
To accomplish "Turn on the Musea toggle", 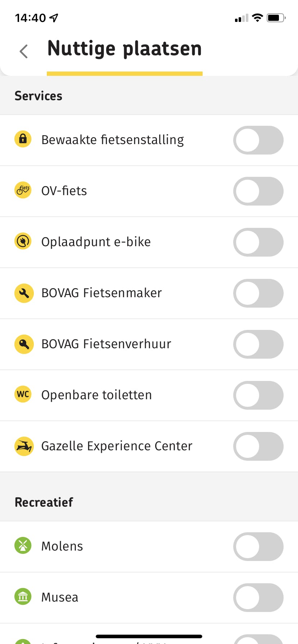I will 258,598.
